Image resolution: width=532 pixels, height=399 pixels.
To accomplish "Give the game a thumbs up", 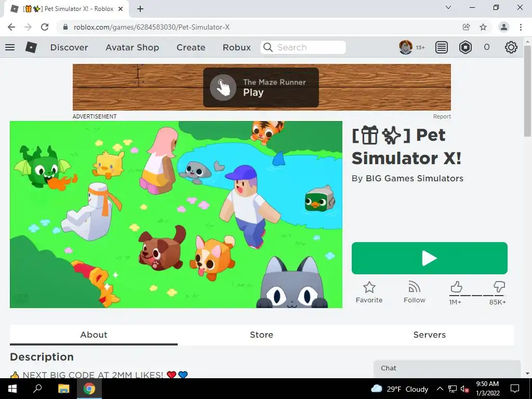I will coord(456,287).
